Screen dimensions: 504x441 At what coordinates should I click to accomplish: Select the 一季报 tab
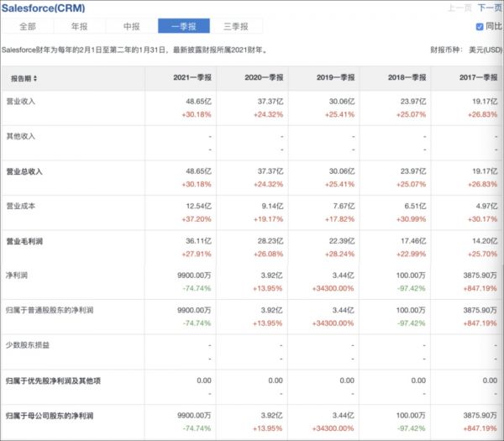pos(184,27)
